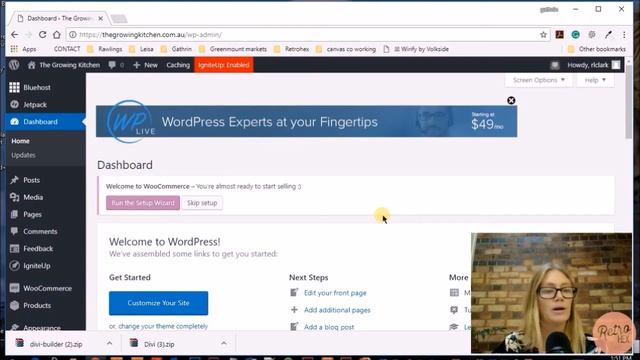640x360 pixels.
Task: Click the browser back arrow
Action: point(15,35)
